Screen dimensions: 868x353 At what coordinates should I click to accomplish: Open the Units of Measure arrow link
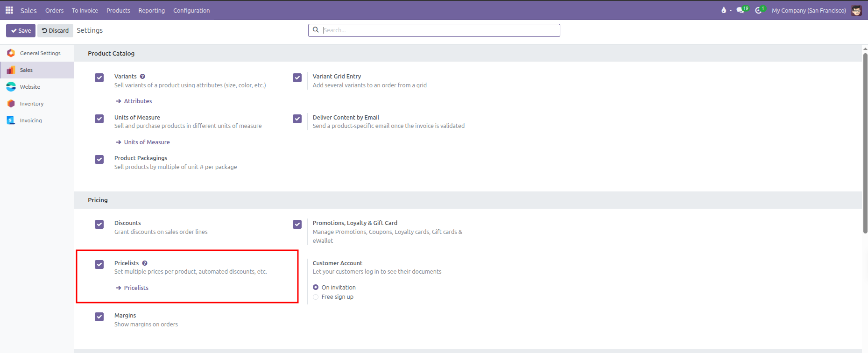coord(143,142)
